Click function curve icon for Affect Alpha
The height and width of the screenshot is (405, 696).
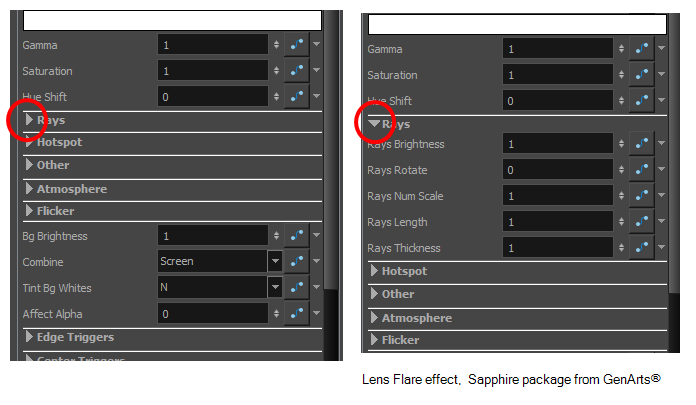[x=297, y=314]
